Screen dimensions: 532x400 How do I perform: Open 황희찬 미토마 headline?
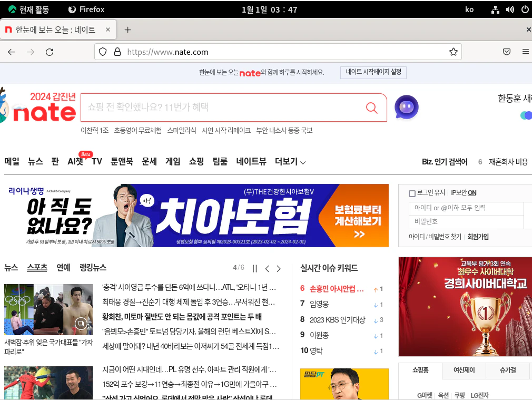182,317
